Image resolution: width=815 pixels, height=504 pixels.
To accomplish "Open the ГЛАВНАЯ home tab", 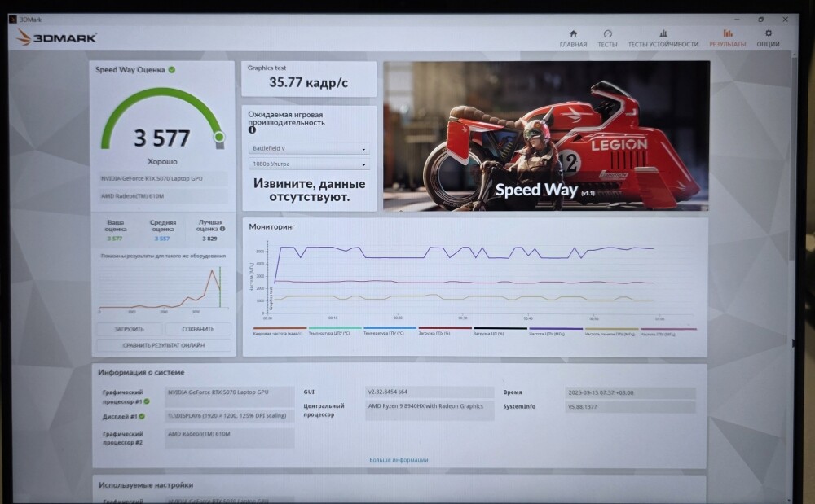I will click(573, 38).
